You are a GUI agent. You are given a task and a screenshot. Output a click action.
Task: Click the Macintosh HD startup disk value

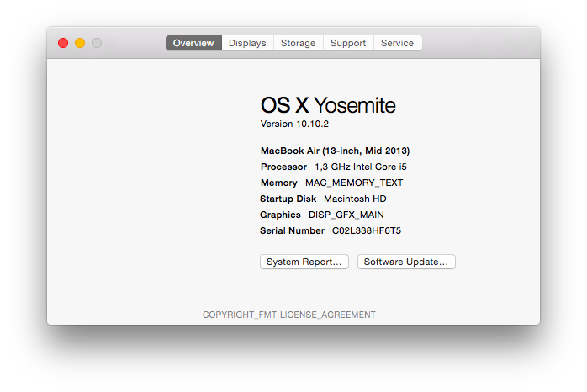click(x=355, y=199)
